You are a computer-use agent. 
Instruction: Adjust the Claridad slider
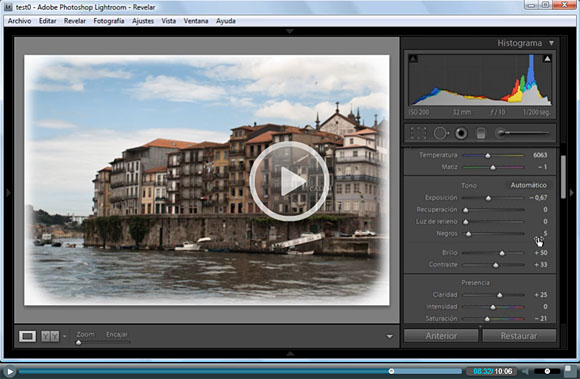(499, 295)
